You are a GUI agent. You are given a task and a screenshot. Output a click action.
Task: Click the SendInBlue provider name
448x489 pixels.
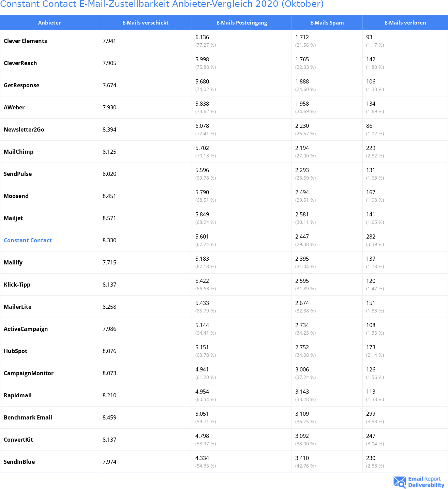pos(19,462)
